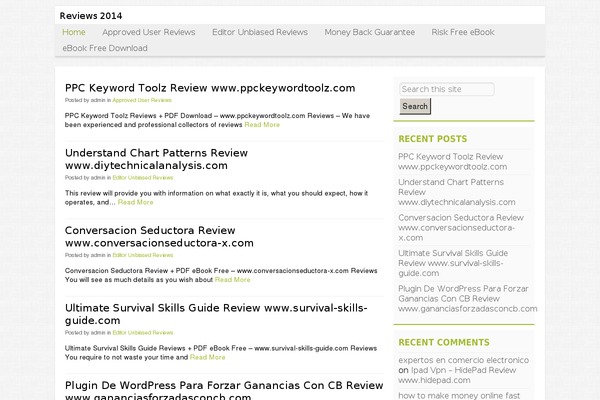600x400 pixels.
Task: Open recent post Conversacion Seductora Review
Action: coord(461,227)
